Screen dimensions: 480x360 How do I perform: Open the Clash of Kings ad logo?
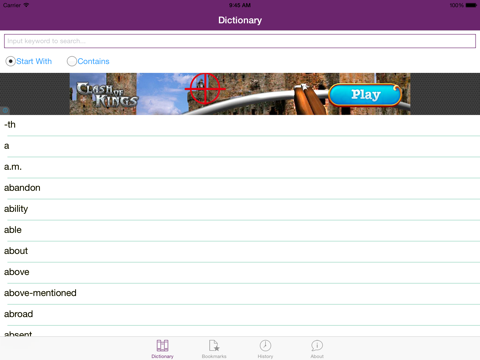107,95
